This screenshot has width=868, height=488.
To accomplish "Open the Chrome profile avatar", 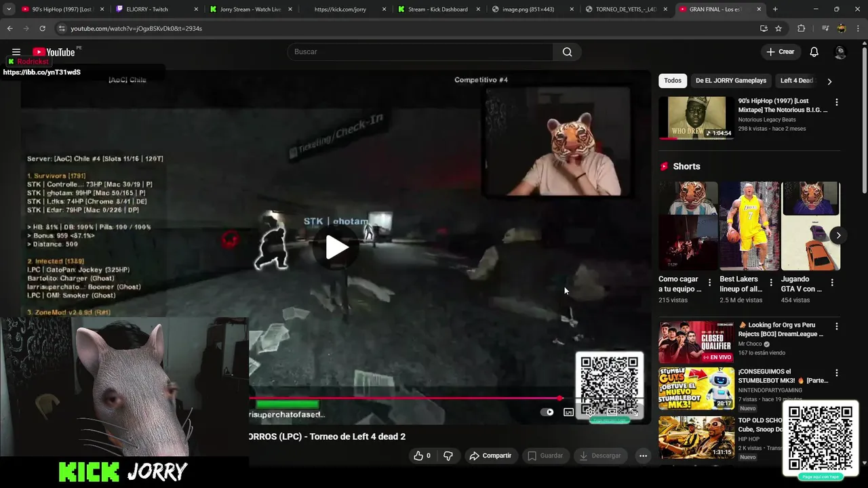I will coord(842,28).
